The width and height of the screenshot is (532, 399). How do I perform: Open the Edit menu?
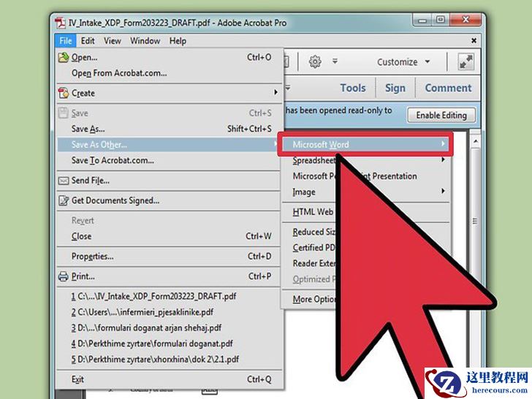pos(88,41)
